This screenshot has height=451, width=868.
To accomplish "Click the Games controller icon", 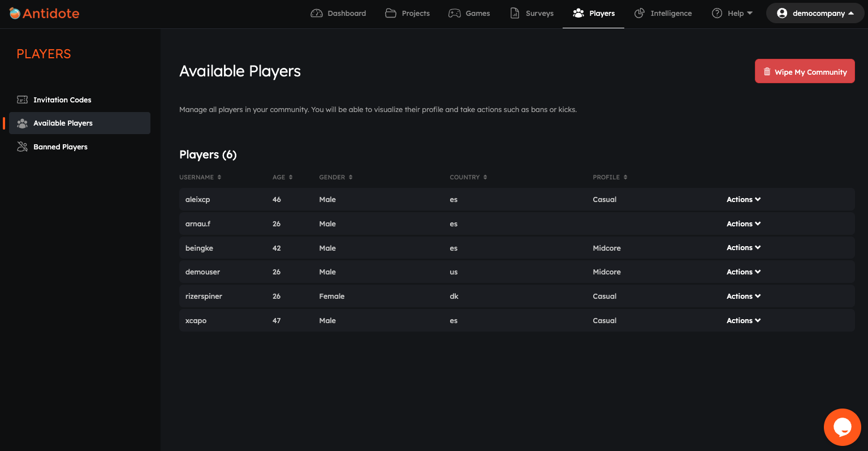I will click(x=455, y=13).
